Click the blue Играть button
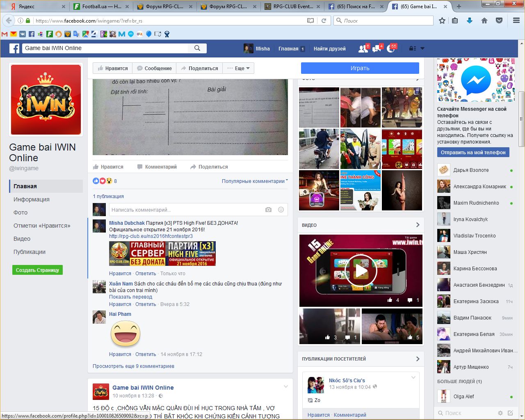The height and width of the screenshot is (420, 525). [360, 68]
